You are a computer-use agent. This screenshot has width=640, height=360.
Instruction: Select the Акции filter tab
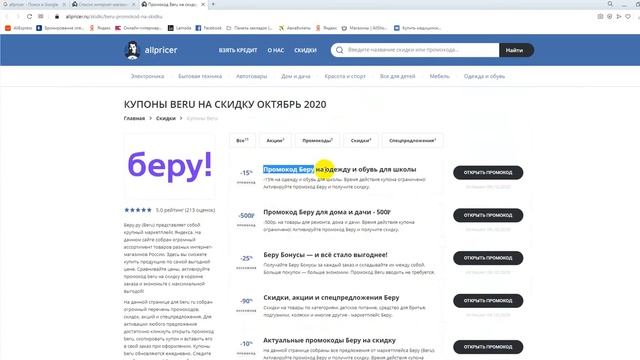[276, 140]
